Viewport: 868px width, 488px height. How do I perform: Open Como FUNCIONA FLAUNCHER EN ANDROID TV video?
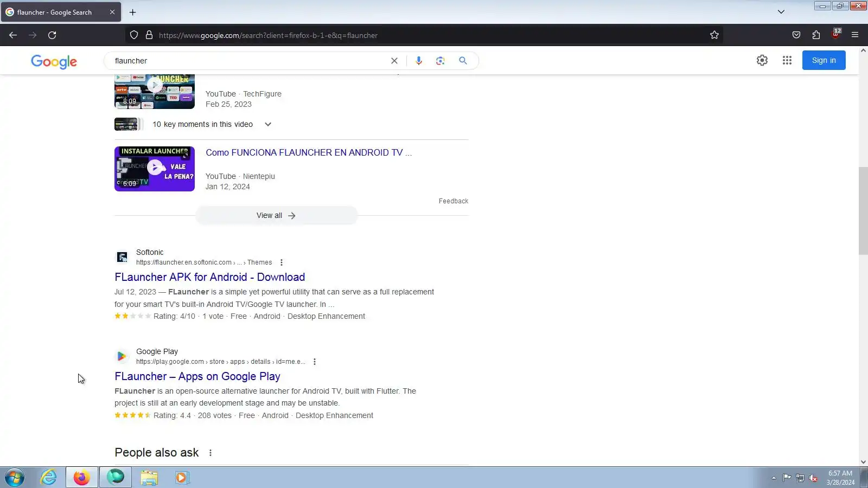309,153
